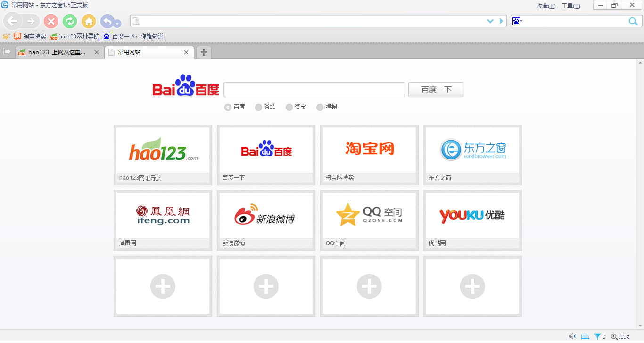Click the Baidu logo beside the page search box

click(186, 85)
